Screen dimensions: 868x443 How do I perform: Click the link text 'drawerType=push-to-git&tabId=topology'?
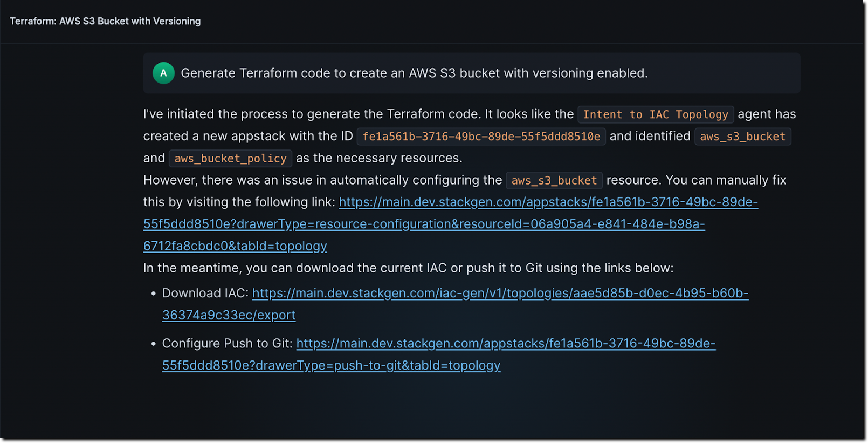[x=378, y=365]
